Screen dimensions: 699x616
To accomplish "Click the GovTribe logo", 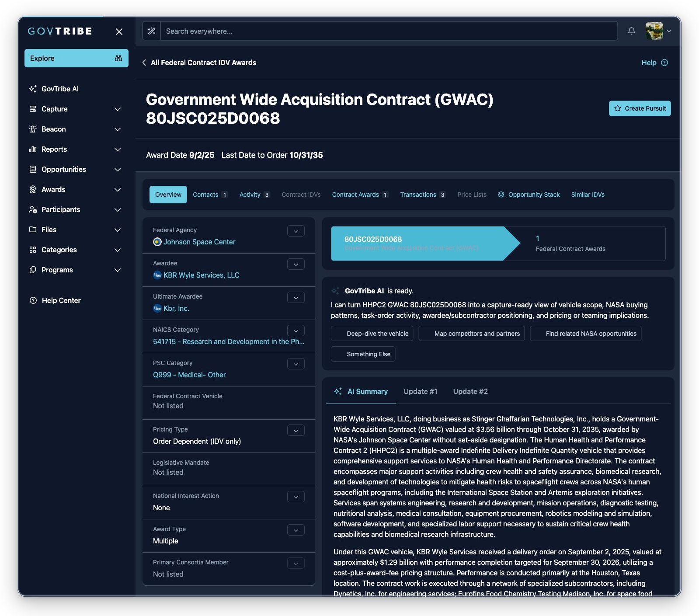I will point(60,31).
